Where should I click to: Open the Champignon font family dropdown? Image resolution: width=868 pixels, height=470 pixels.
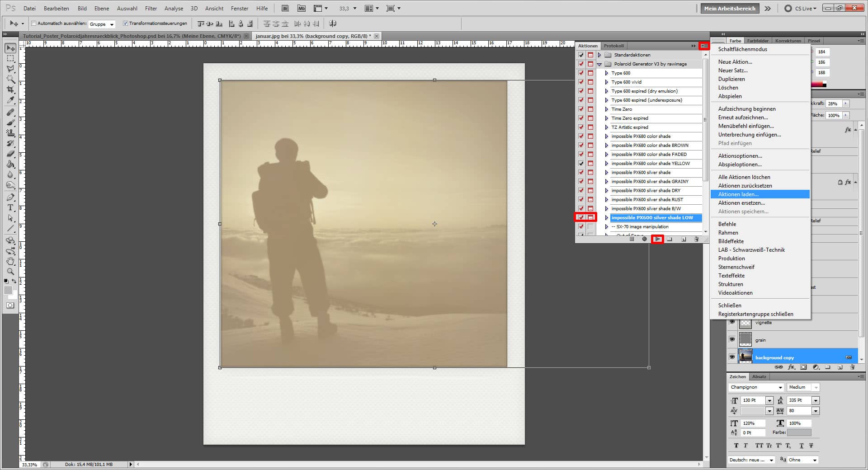780,387
